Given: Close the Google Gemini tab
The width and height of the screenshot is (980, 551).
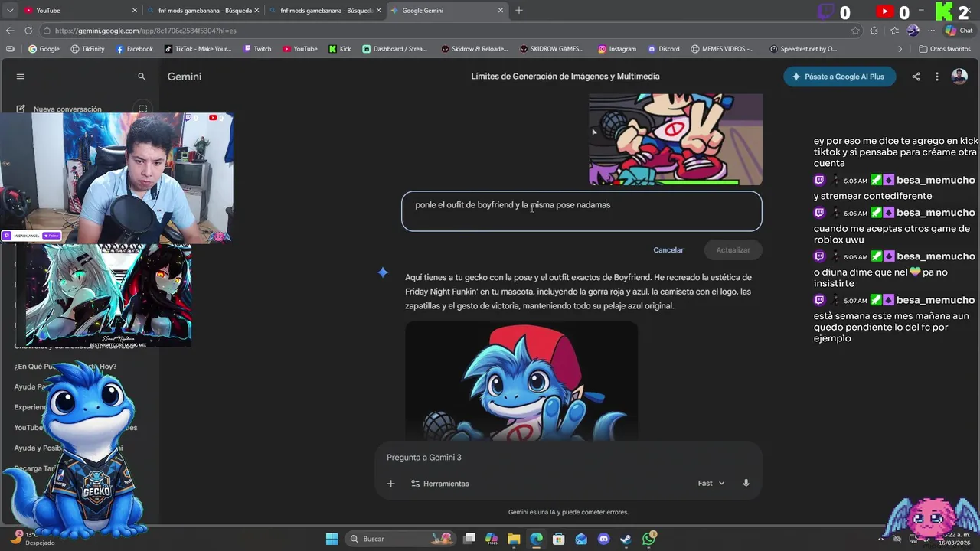Looking at the screenshot, I should [x=501, y=11].
